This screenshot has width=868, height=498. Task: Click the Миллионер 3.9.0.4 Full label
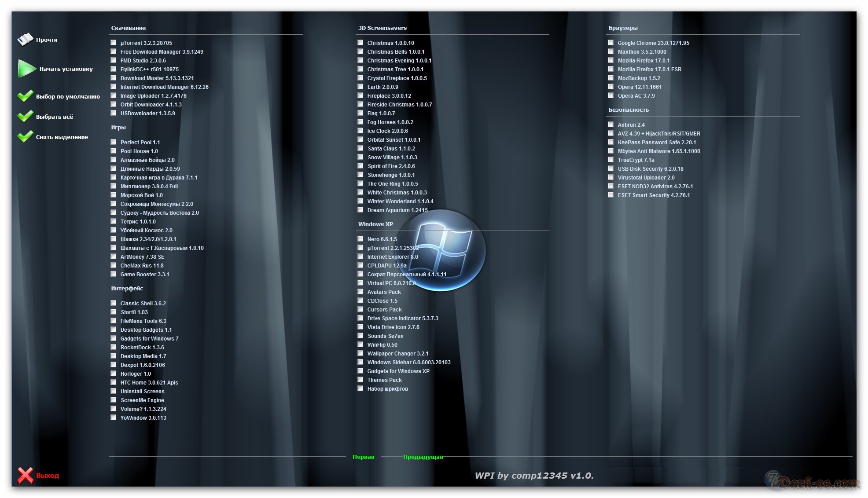[x=149, y=187]
